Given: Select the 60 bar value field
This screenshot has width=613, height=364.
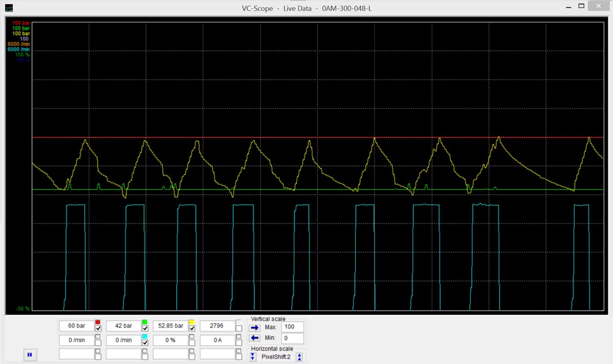Looking at the screenshot, I should pyautogui.click(x=77, y=326).
